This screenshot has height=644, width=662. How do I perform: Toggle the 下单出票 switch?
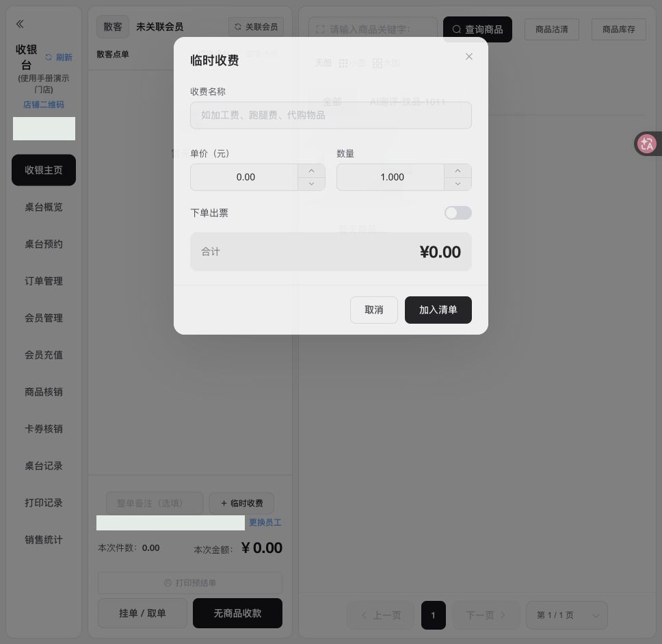point(458,213)
